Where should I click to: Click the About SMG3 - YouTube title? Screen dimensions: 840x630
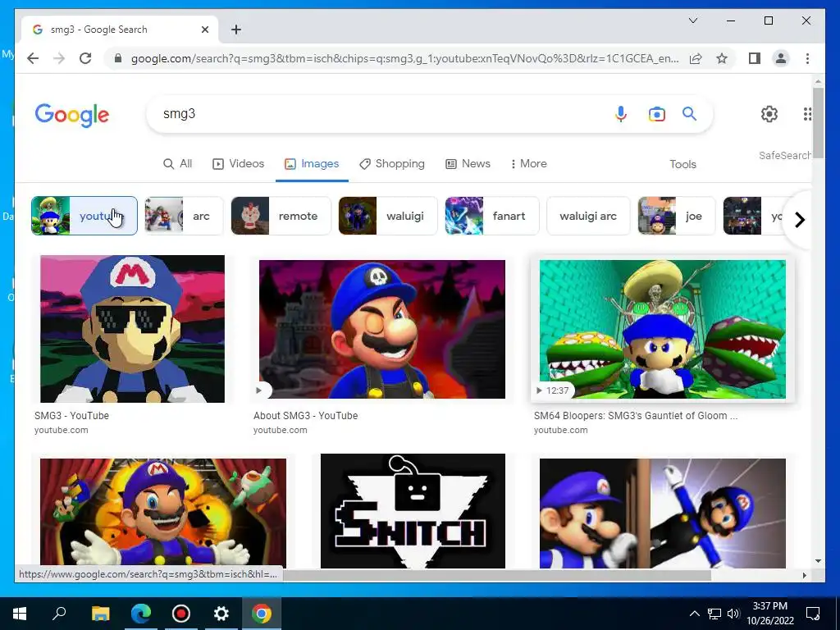[x=305, y=416]
